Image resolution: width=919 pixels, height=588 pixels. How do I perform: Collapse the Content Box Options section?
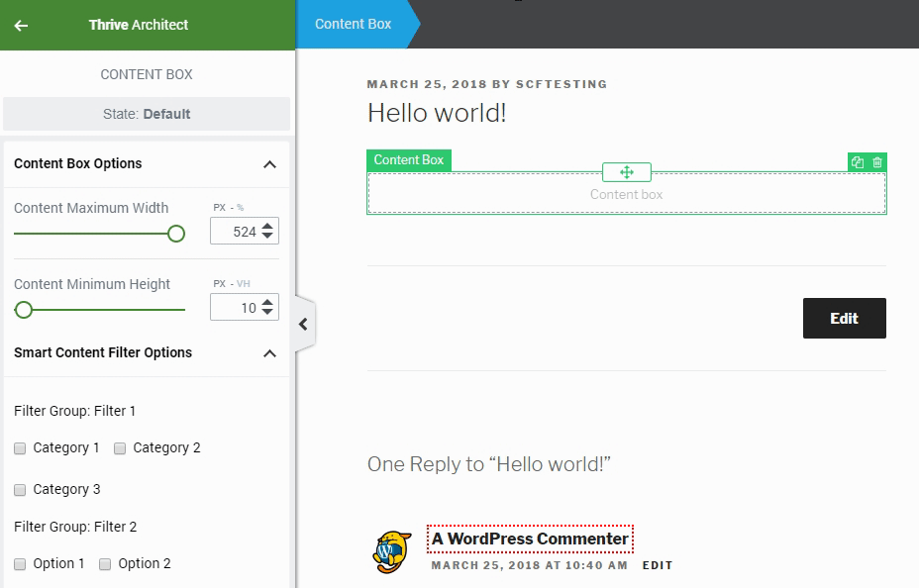269,164
